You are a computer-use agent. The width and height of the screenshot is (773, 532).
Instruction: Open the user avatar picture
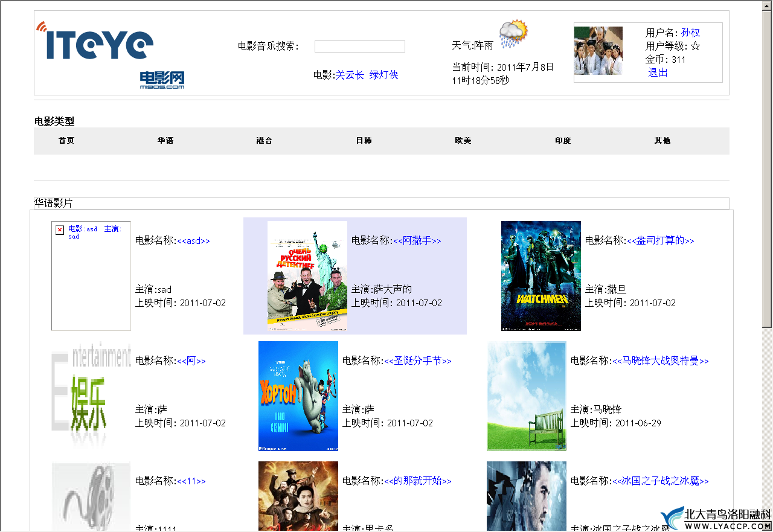[598, 51]
